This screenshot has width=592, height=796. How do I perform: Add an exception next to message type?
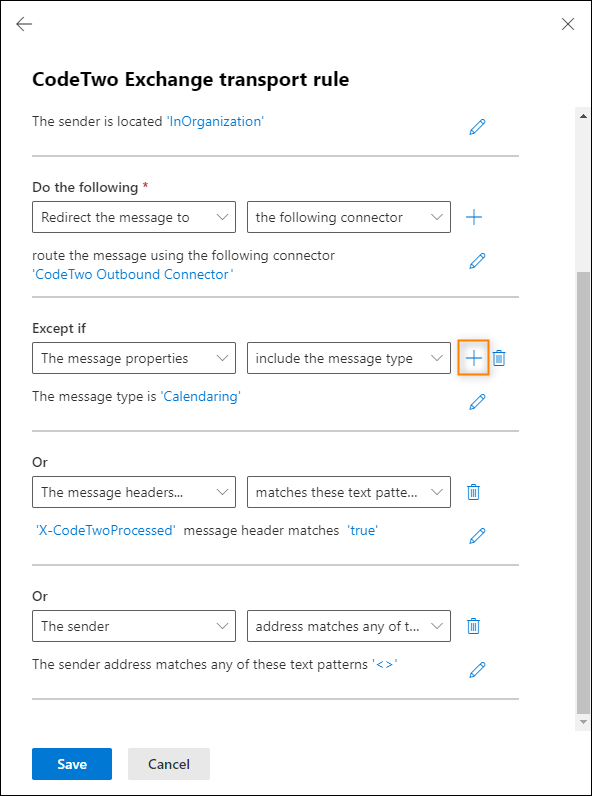click(x=474, y=358)
